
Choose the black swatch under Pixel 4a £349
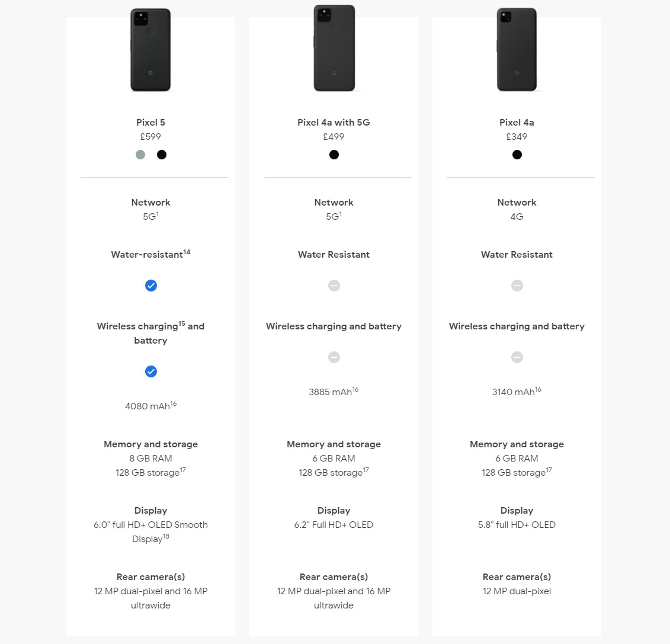point(517,155)
